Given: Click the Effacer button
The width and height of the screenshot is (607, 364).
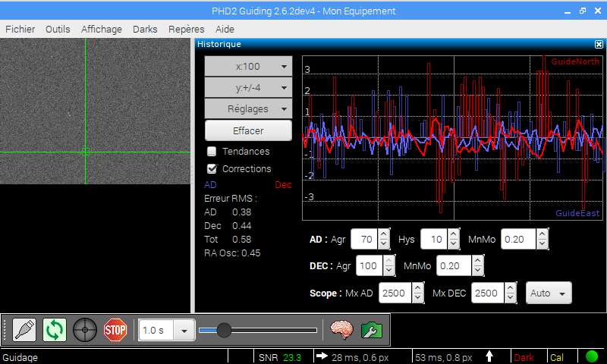Looking at the screenshot, I should (248, 130).
